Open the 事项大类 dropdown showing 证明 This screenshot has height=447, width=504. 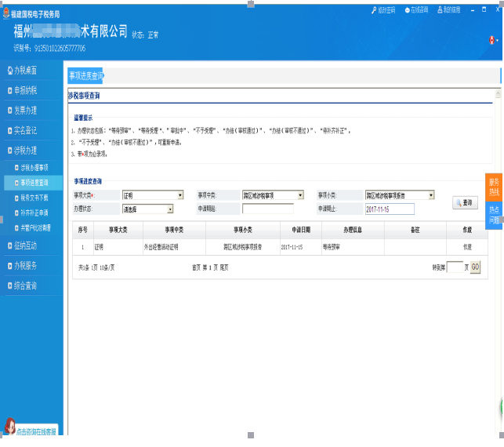pos(153,195)
